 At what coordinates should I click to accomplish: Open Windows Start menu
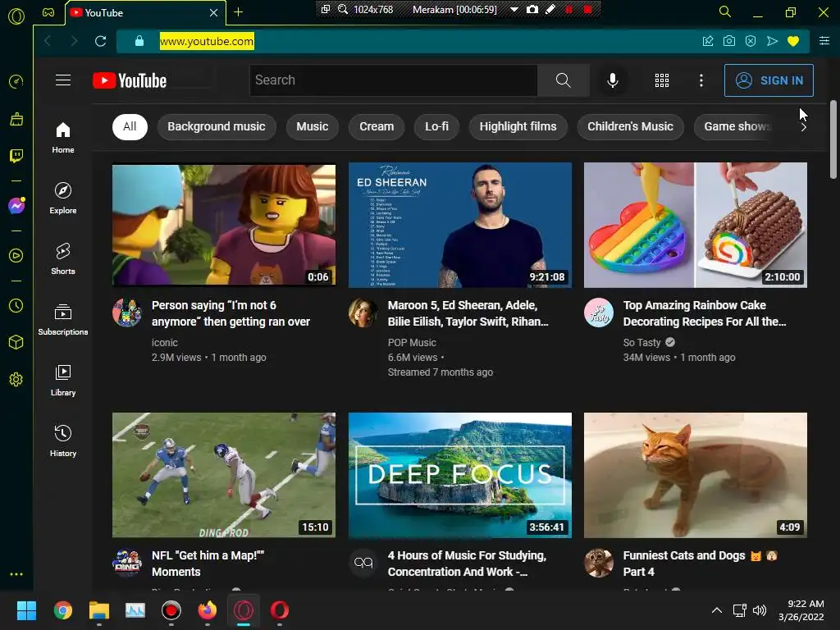tap(26, 610)
